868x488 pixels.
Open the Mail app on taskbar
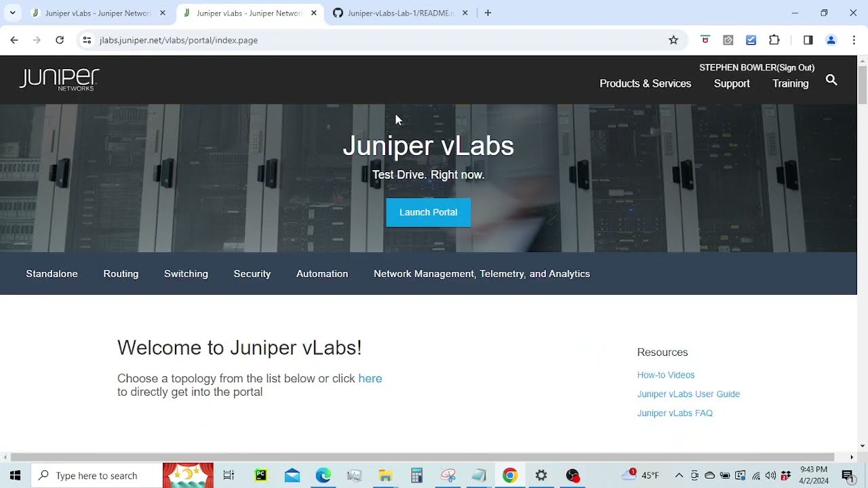292,475
